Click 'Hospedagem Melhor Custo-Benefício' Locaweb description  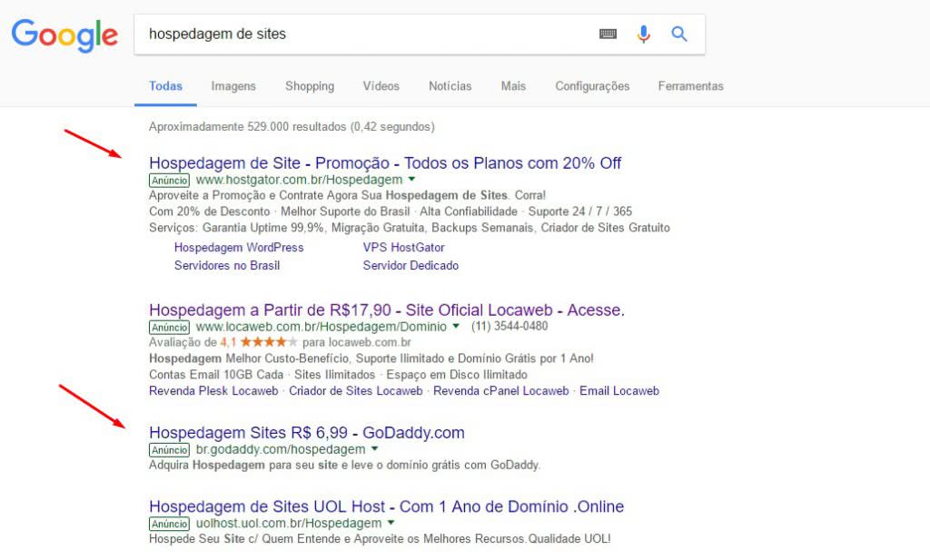(x=371, y=359)
